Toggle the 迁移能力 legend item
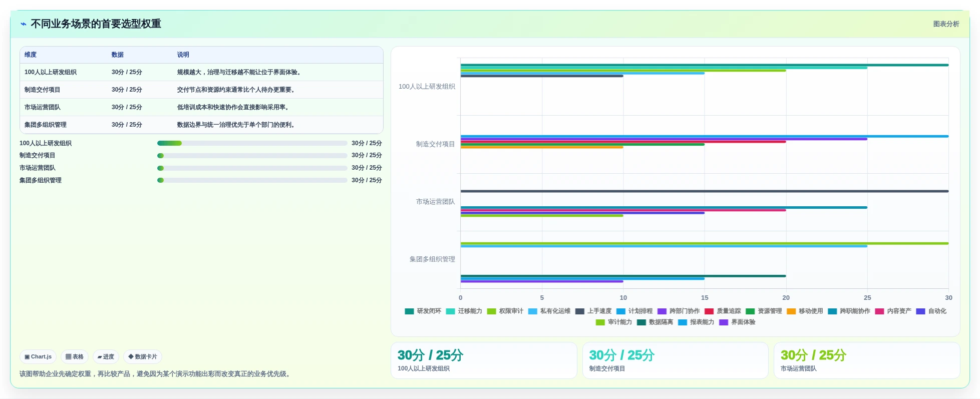 click(x=464, y=311)
